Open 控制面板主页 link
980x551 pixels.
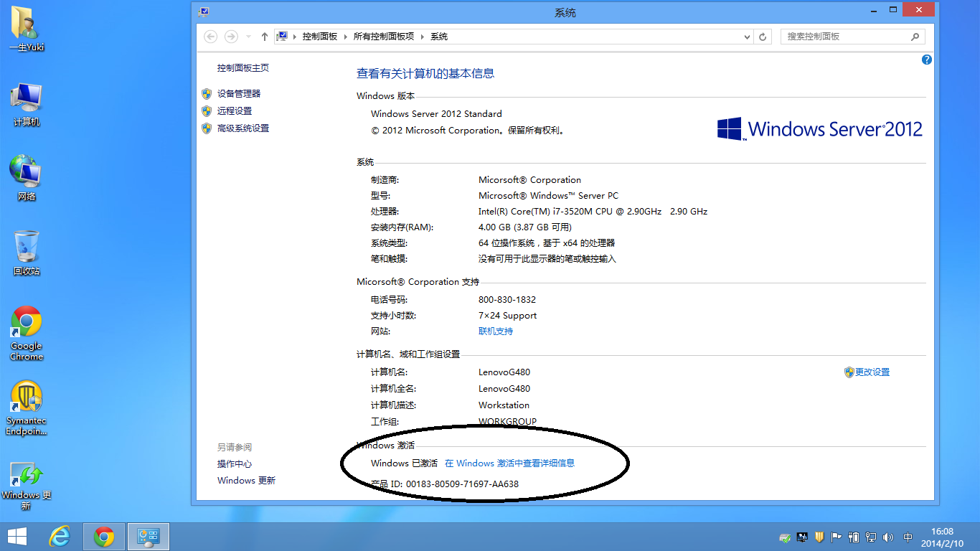243,68
